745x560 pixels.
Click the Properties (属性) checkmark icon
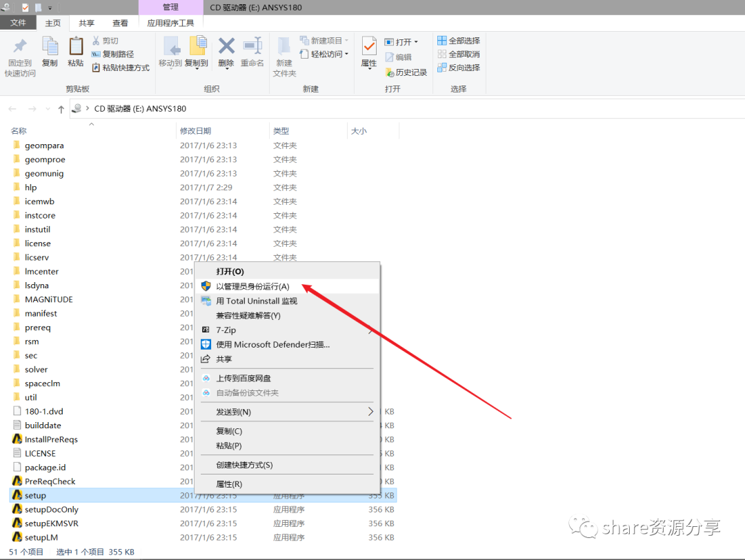(x=368, y=46)
